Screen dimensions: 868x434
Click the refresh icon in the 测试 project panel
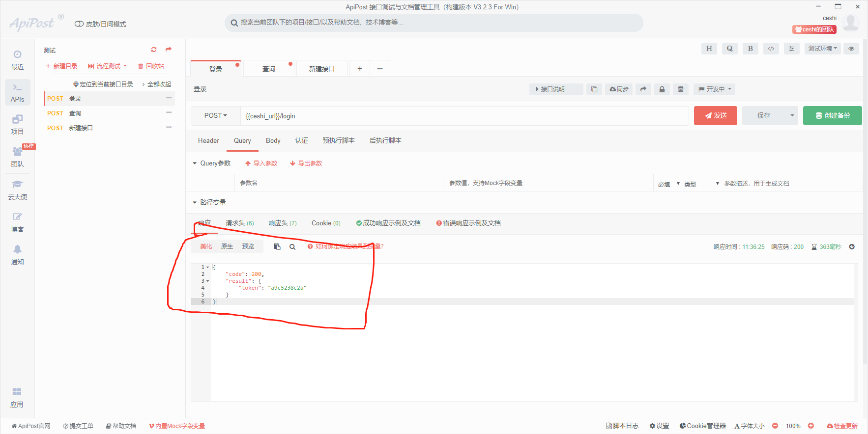tap(154, 50)
